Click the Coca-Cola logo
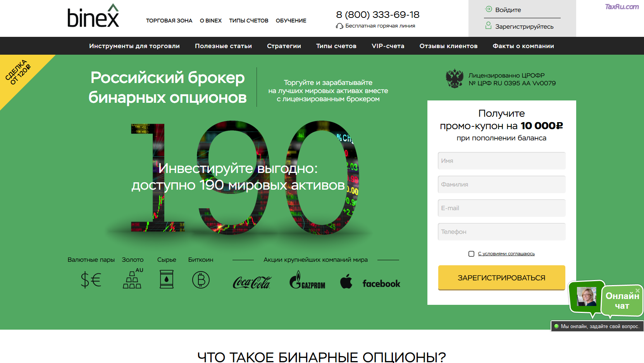The height and width of the screenshot is (363, 644). (x=252, y=282)
